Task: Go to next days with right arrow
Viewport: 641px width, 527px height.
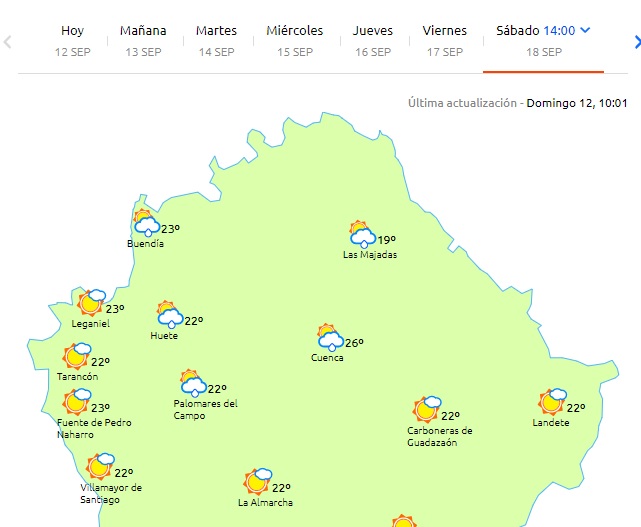Action: (x=637, y=42)
